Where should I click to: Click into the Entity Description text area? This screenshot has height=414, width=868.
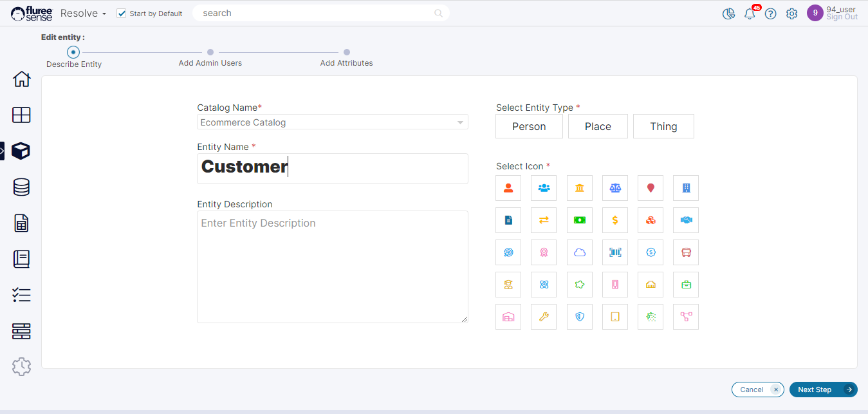[332, 267]
